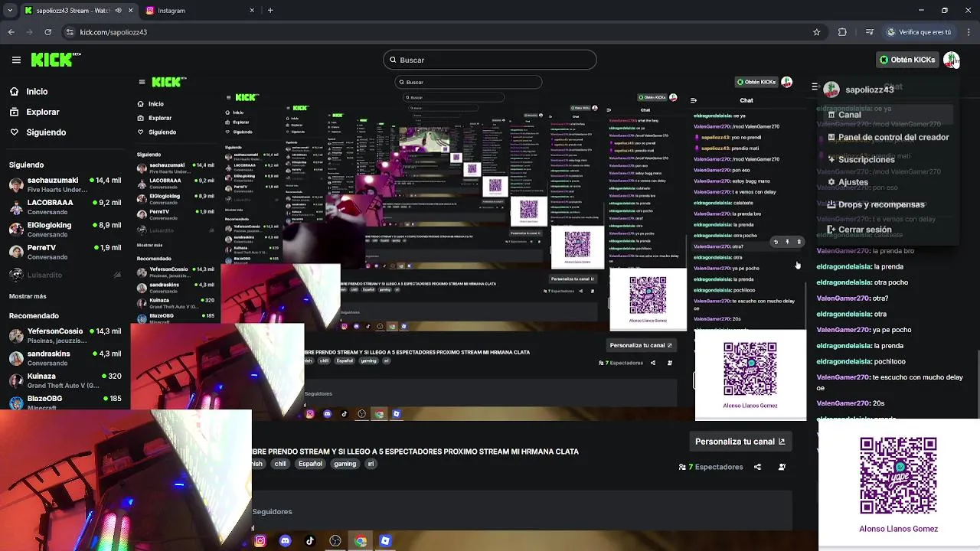This screenshot has width=980, height=551.
Task: Open the recommended BlazeOBG Minecraft channel
Action: [x=65, y=403]
